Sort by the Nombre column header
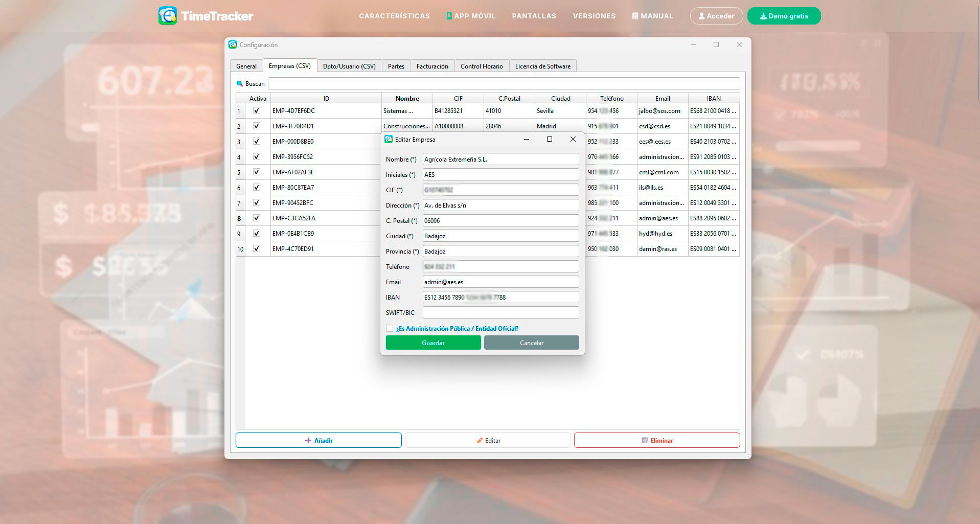Image resolution: width=980 pixels, height=524 pixels. coord(407,98)
